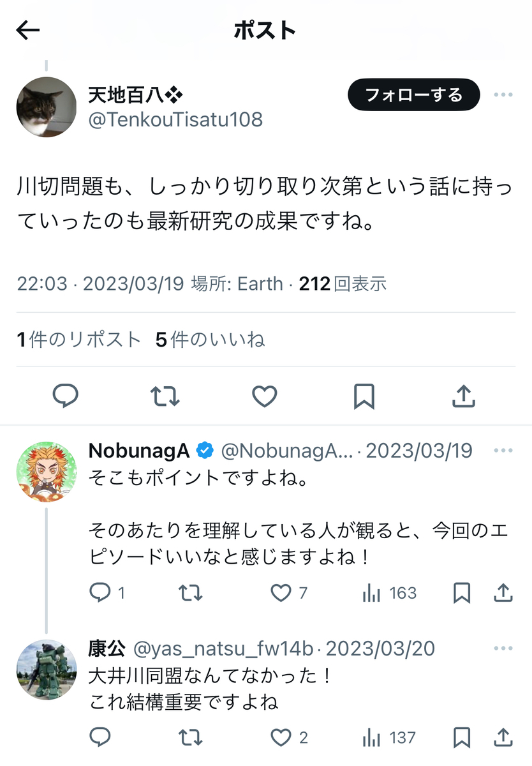Screen dimensions: 532x766
Task: Bookmark 康公's reply
Action: (462, 739)
